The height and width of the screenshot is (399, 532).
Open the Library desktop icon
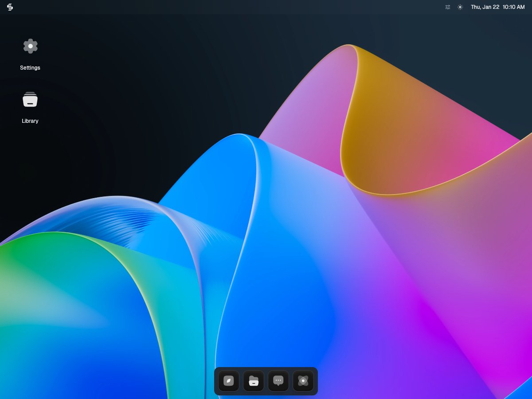(30, 100)
